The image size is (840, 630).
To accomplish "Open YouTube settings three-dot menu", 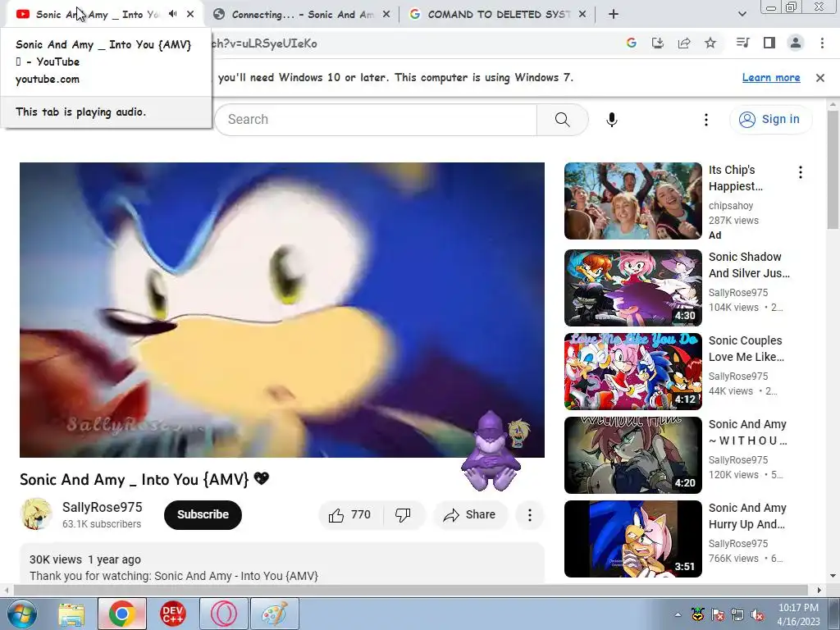I will click(706, 120).
